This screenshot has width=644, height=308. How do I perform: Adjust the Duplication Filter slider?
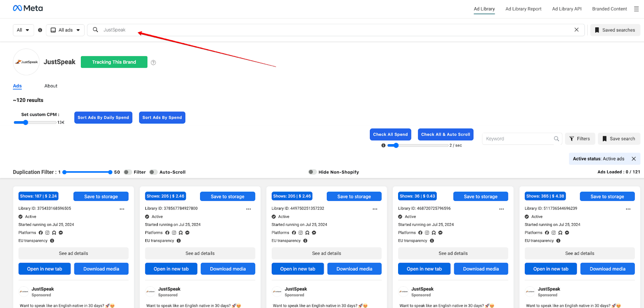point(87,172)
